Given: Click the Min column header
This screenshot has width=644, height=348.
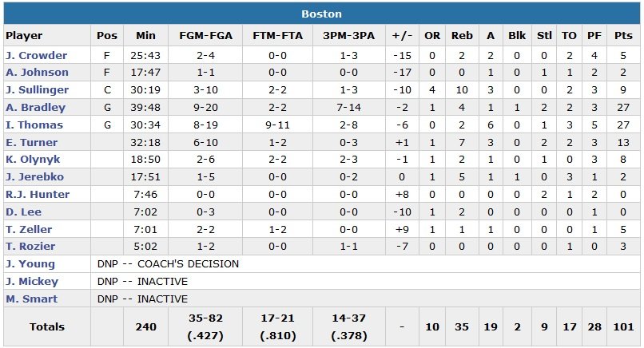Looking at the screenshot, I should pos(146,36).
